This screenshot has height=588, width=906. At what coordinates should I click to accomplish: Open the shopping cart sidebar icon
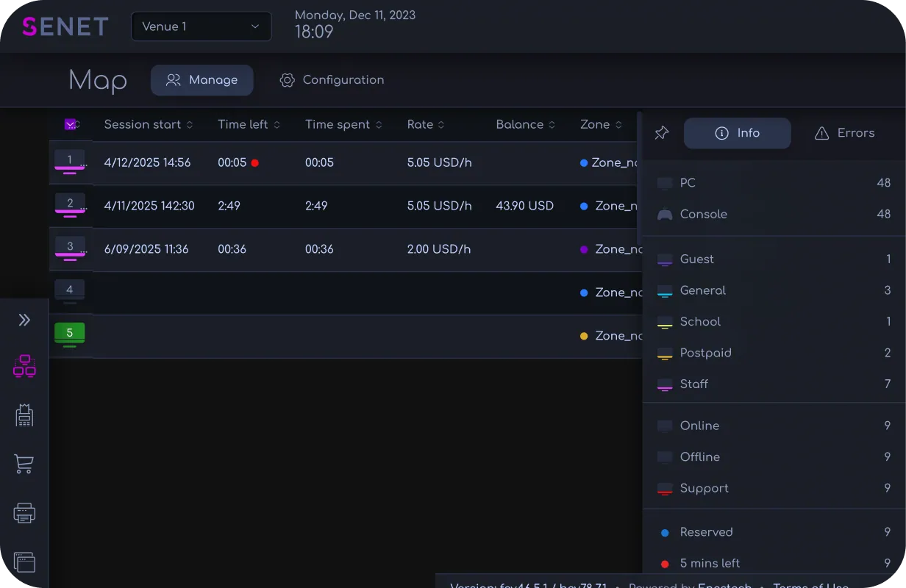coord(24,464)
